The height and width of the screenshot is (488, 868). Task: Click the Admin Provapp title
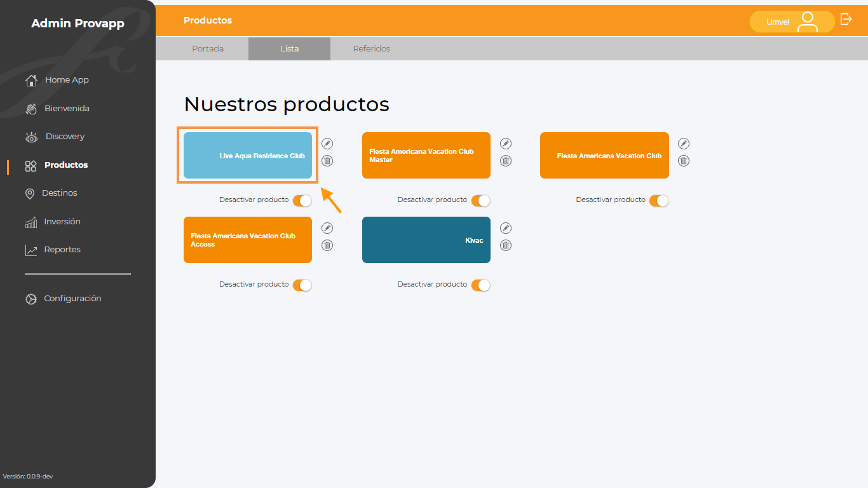(78, 24)
